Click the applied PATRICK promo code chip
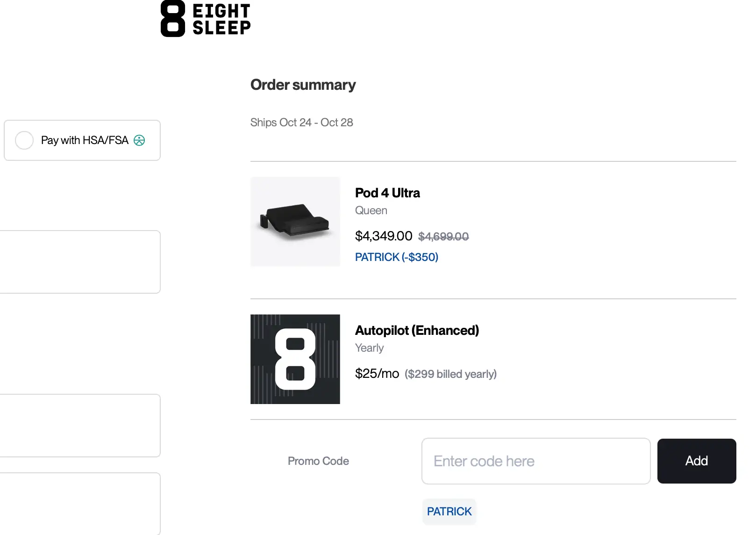The width and height of the screenshot is (756, 535). point(449,511)
